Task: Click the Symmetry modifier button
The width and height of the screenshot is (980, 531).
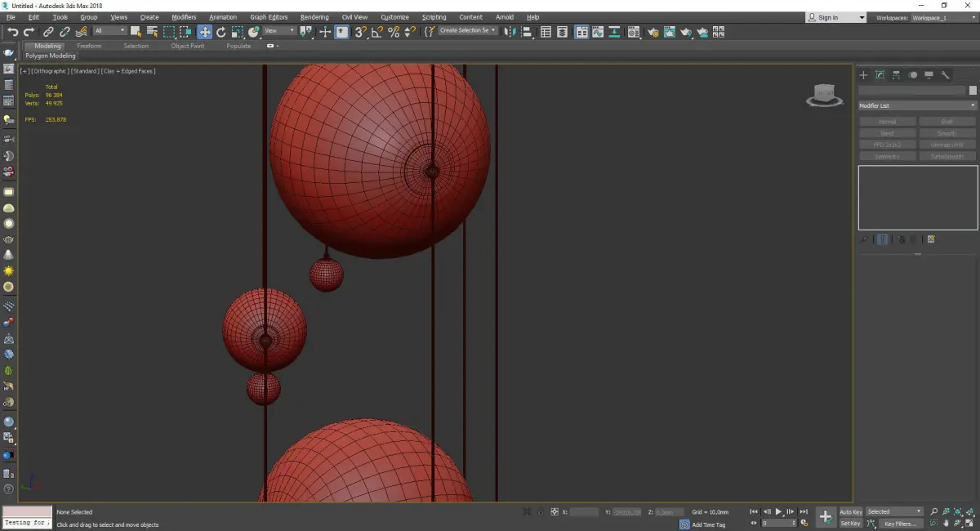Action: (887, 156)
